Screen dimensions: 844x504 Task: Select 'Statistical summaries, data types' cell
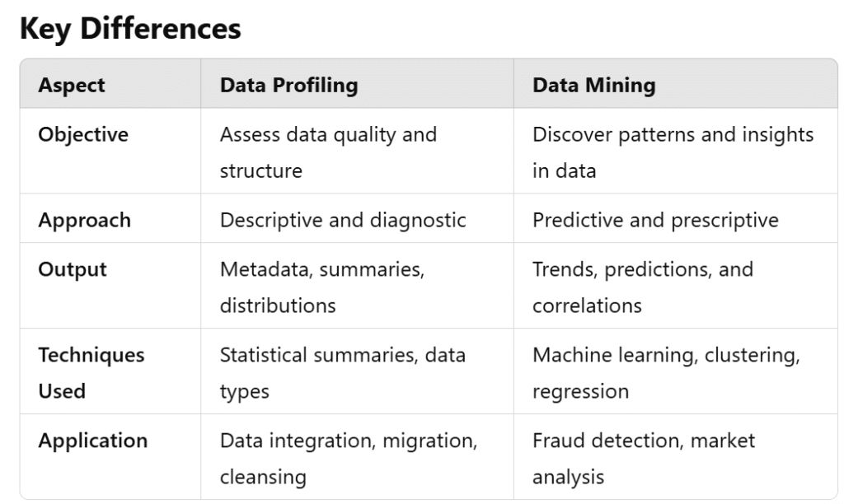pos(342,373)
